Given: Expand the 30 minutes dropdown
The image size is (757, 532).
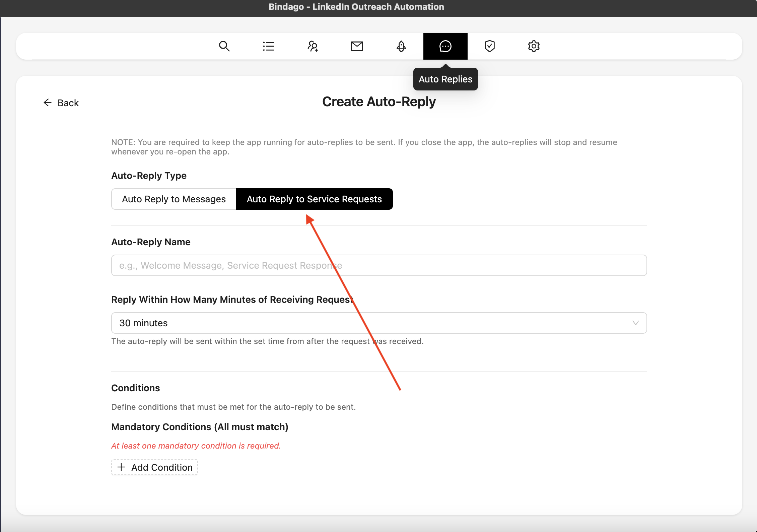Looking at the screenshot, I should point(379,323).
